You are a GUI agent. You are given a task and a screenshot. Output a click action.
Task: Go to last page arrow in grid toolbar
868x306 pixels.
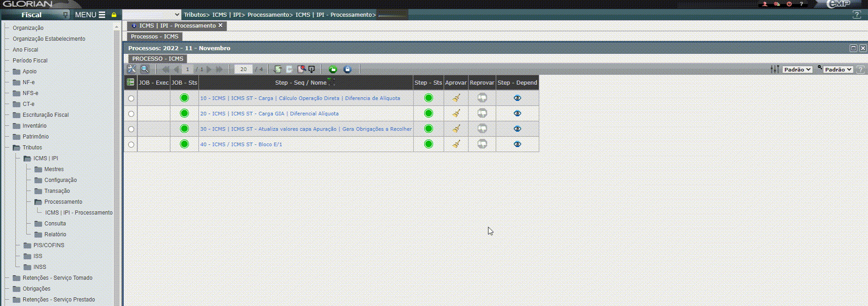pyautogui.click(x=219, y=69)
